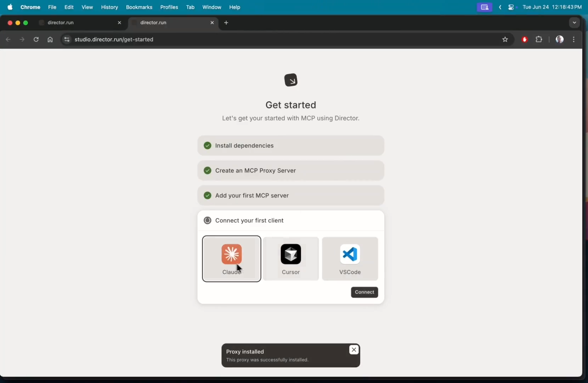Image resolution: width=588 pixels, height=383 pixels.
Task: Click the 'This proxy was successfully installed.' text
Action: pyautogui.click(x=267, y=360)
